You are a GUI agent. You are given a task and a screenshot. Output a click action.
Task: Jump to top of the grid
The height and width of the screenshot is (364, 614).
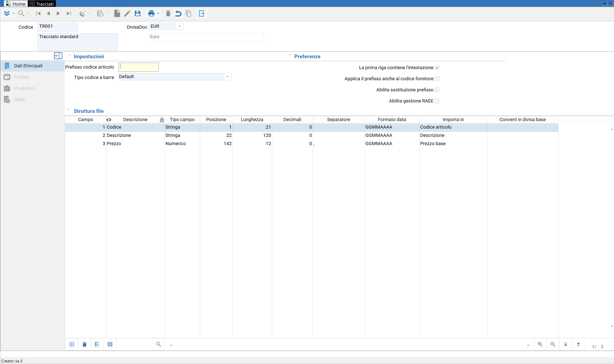coord(565,344)
